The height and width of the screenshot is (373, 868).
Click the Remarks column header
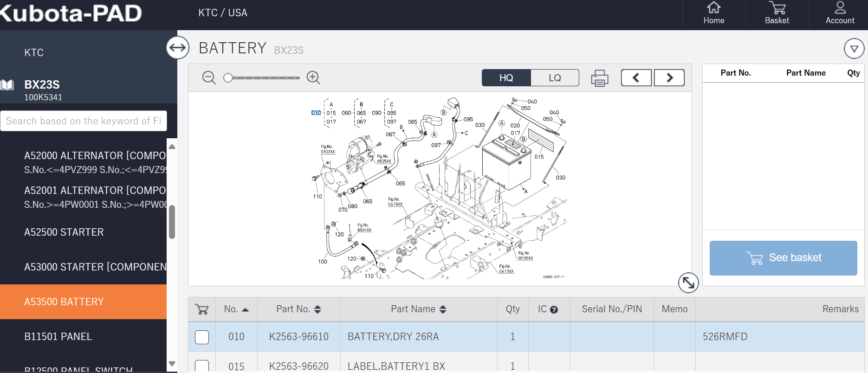[x=840, y=309]
